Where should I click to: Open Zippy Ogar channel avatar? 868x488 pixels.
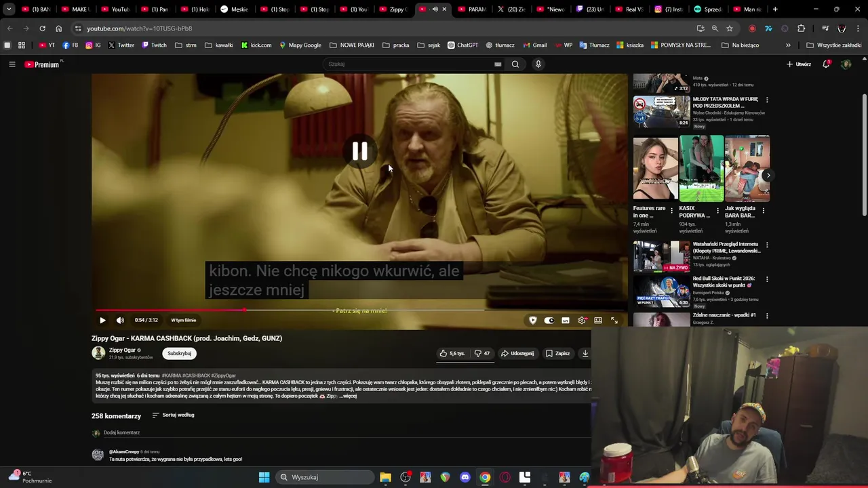pyautogui.click(x=98, y=353)
